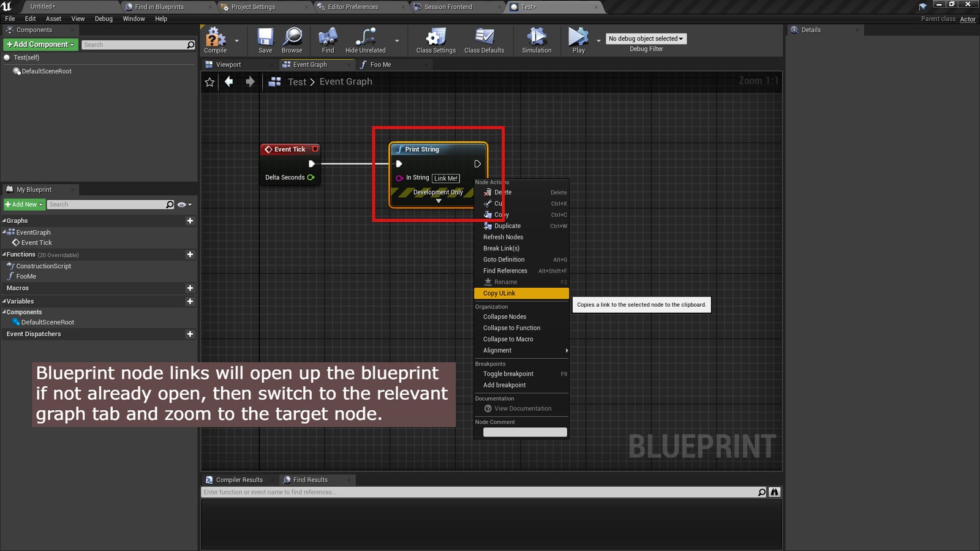The width and height of the screenshot is (980, 551).
Task: Search find results magnifier icon
Action: click(762, 492)
